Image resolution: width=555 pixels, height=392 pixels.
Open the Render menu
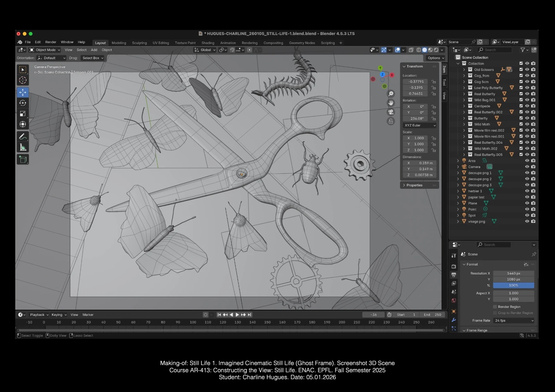pyautogui.click(x=51, y=42)
